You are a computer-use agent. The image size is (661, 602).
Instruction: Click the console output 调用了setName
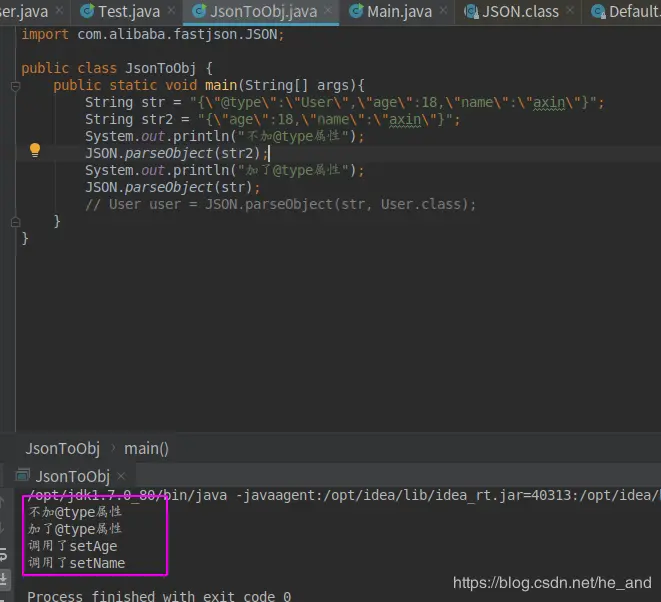click(77, 563)
